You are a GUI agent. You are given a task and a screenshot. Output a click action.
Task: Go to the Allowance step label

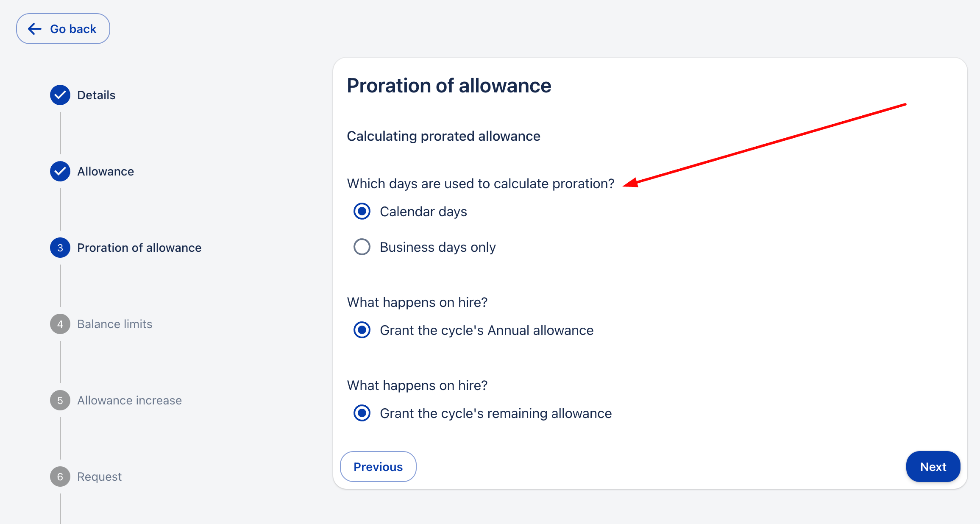coord(106,171)
